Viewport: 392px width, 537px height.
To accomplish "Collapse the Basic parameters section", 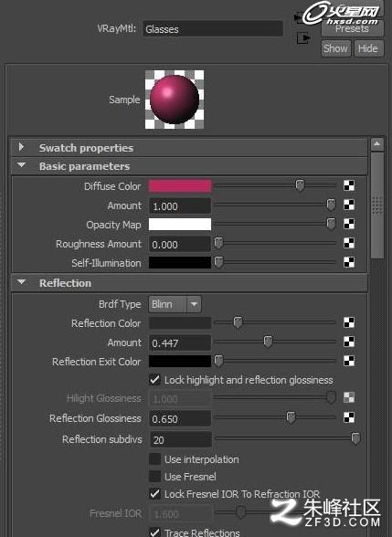I will tap(21, 166).
